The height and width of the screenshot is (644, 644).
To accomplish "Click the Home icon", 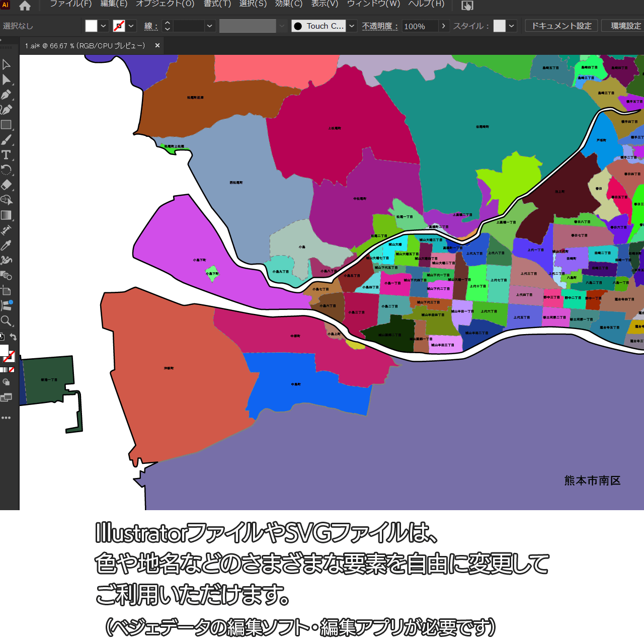I will point(25,6).
